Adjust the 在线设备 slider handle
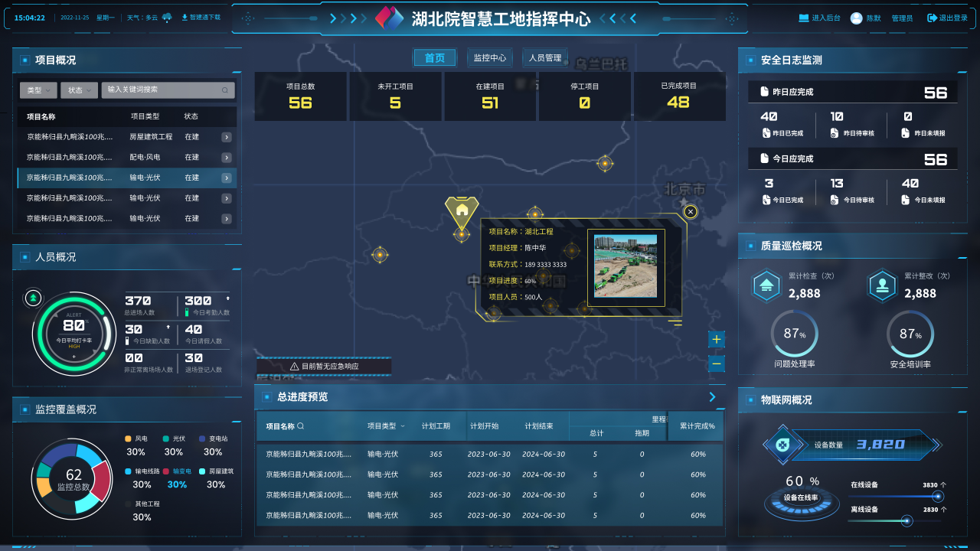The height and width of the screenshot is (551, 980). point(936,497)
